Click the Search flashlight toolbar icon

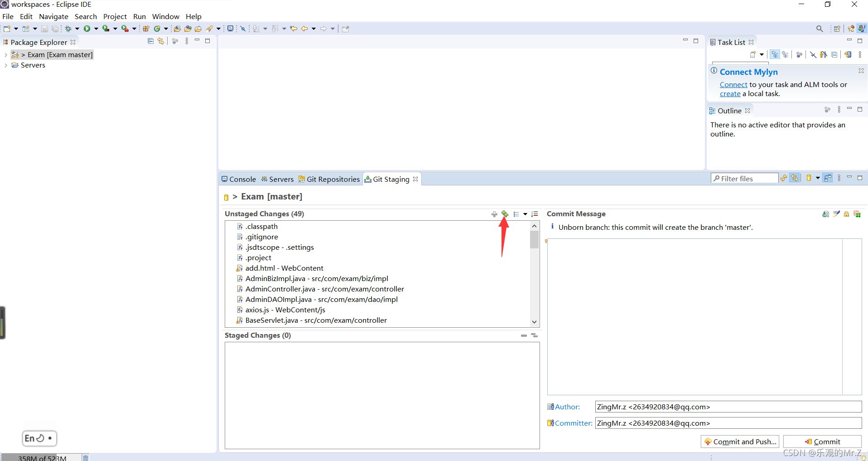209,29
